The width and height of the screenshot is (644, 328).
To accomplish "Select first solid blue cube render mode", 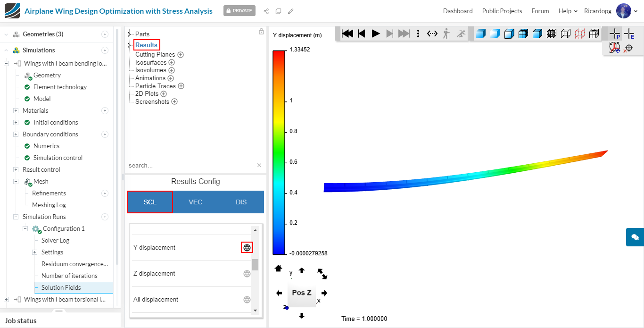I will (480, 34).
